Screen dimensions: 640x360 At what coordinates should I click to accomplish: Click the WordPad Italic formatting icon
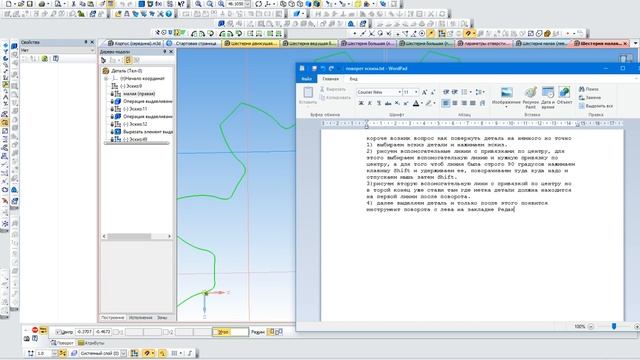[x=370, y=103]
